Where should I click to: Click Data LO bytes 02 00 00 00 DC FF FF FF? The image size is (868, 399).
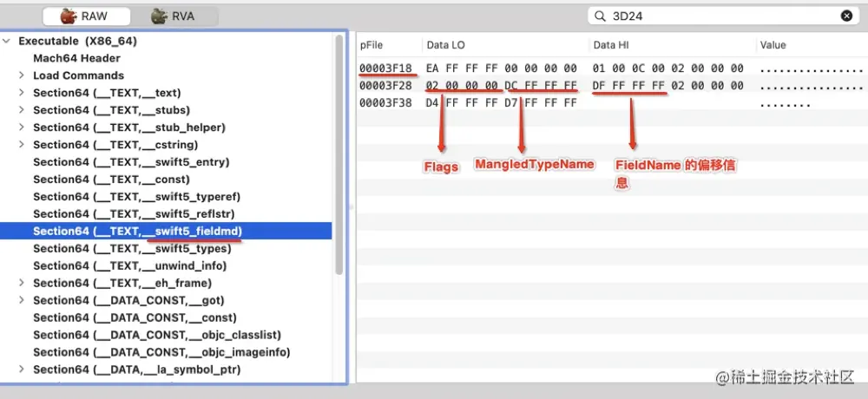502,86
